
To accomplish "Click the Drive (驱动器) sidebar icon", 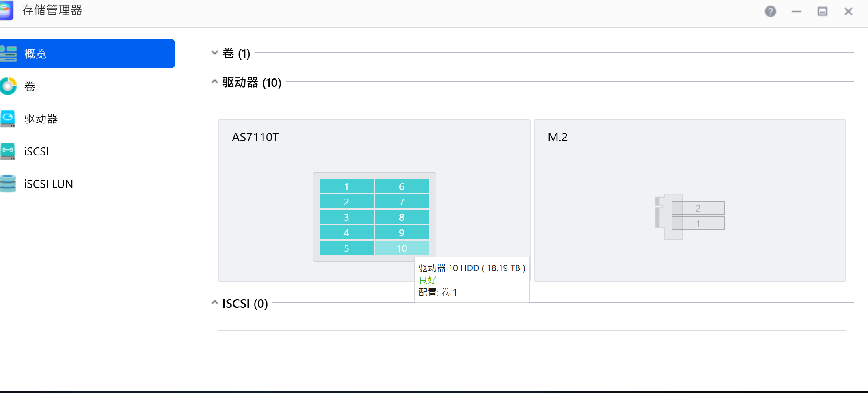I will pos(8,119).
